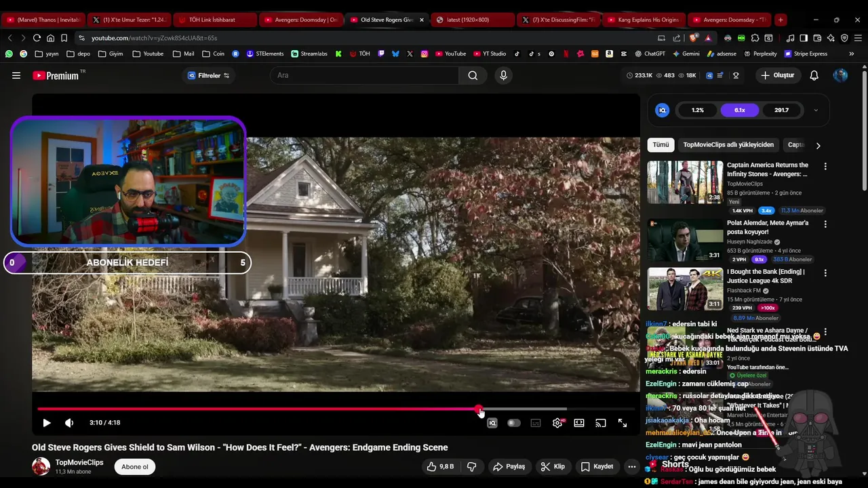This screenshot has width=868, height=488.
Task: Toggle subtitles/captions in the player
Action: (x=536, y=423)
